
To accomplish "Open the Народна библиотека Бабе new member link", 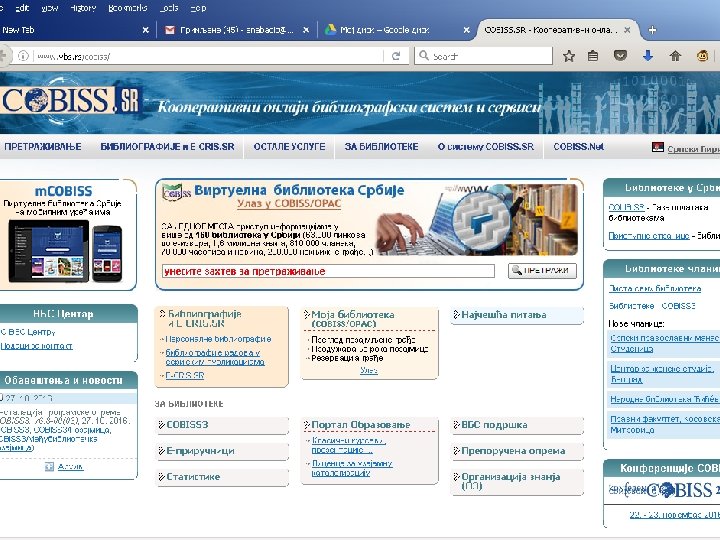I will coord(664,399).
